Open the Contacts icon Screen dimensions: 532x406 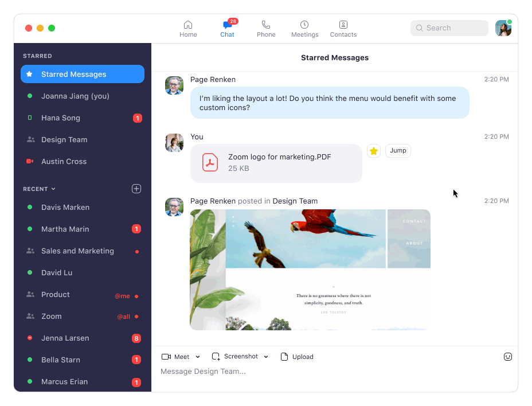pos(343,28)
